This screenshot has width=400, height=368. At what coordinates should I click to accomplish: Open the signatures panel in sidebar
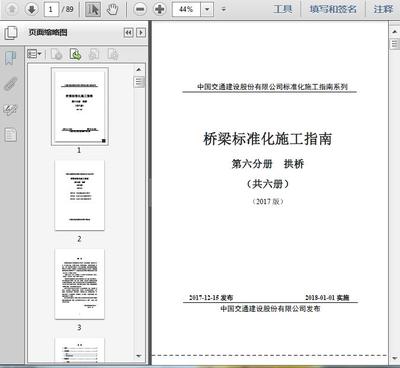point(10,109)
